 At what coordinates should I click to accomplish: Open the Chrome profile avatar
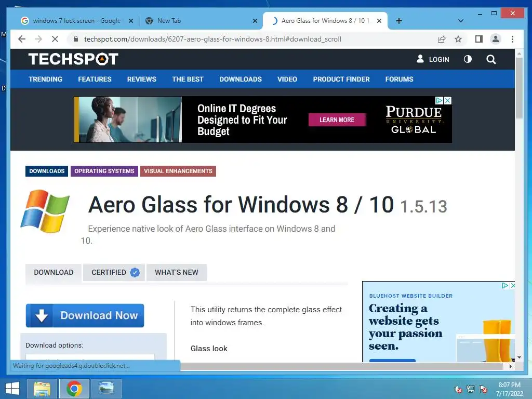495,39
